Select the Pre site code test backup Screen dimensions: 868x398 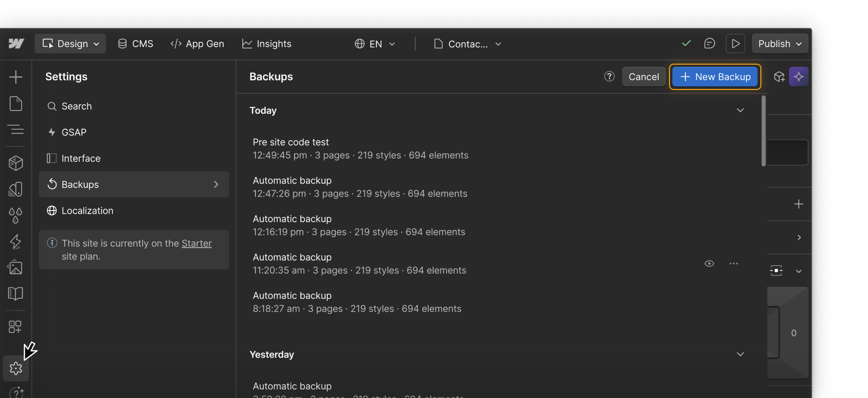[497, 149]
